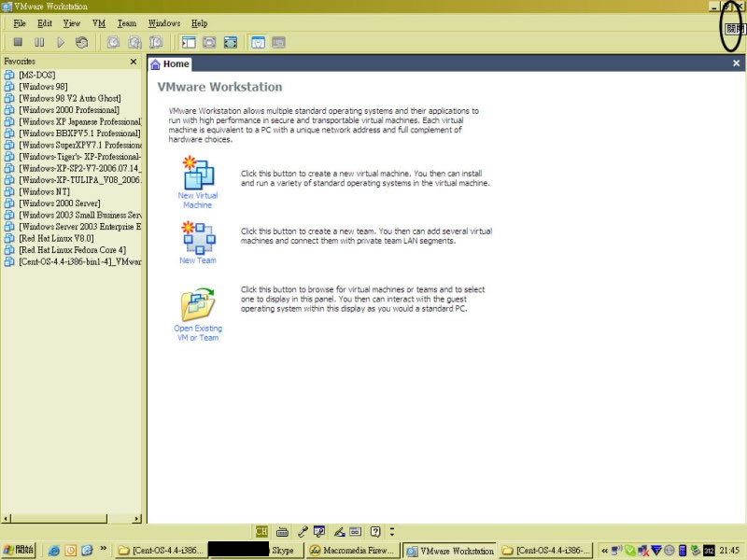The width and height of the screenshot is (747, 560).
Task: Select [Red Hat Linux Fedora Core 4] favorite
Action: [73, 250]
